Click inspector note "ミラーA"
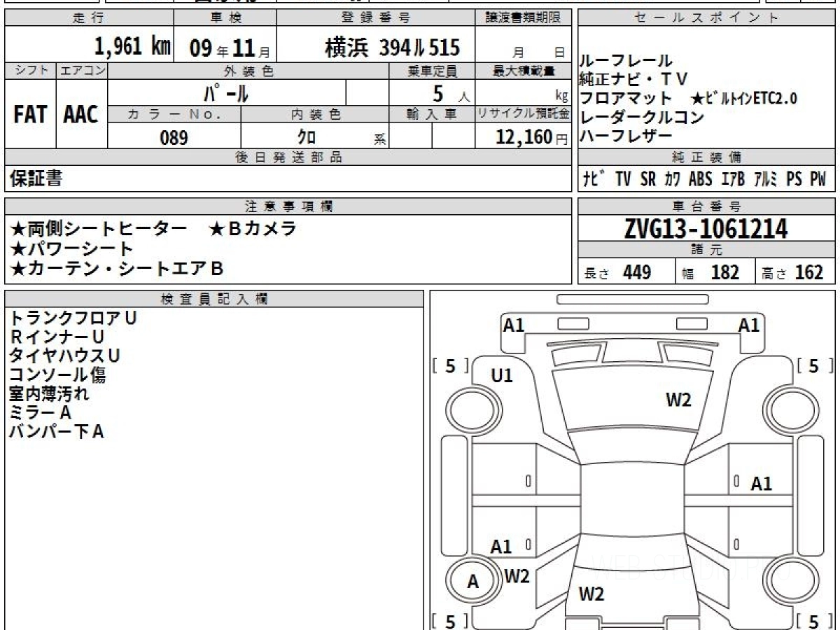 click(x=41, y=412)
